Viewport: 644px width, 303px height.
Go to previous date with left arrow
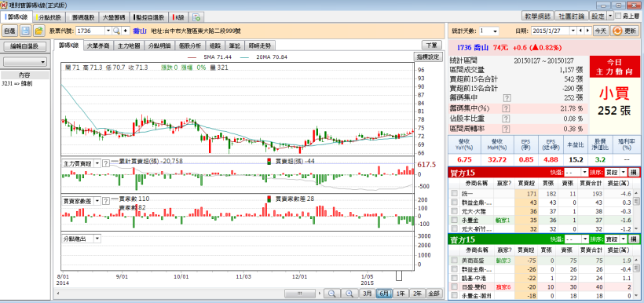pyautogui.click(x=580, y=31)
